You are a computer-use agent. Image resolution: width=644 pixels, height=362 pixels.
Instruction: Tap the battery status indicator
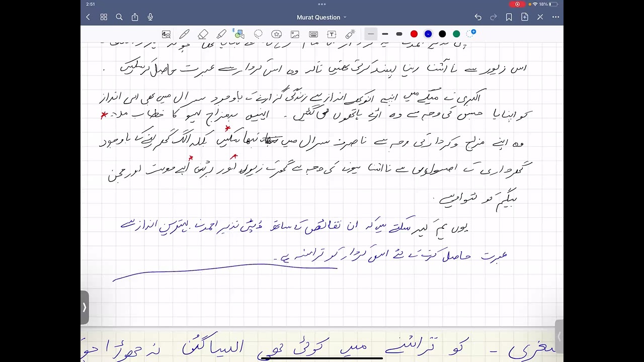(549, 4)
